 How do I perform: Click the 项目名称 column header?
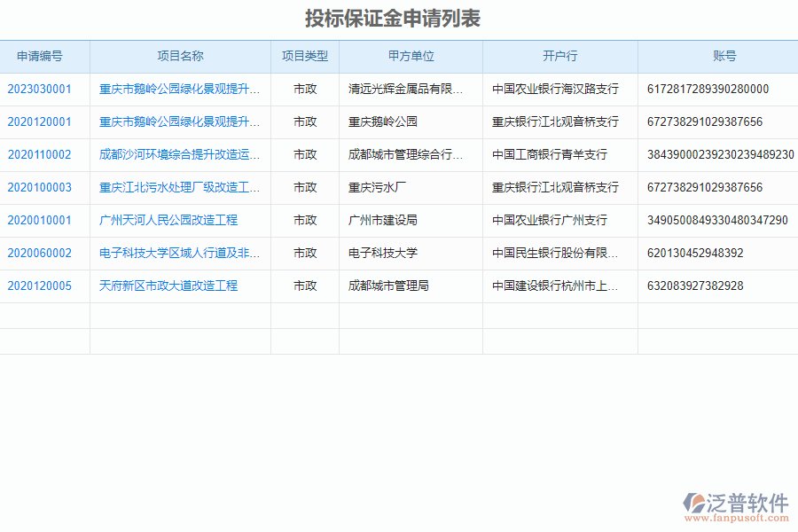(x=180, y=56)
